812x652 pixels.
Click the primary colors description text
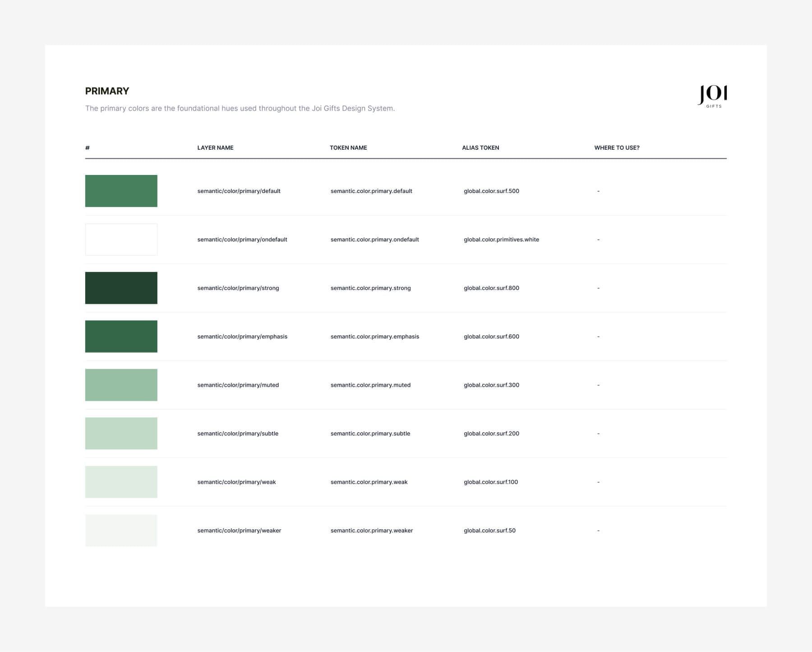tap(240, 108)
